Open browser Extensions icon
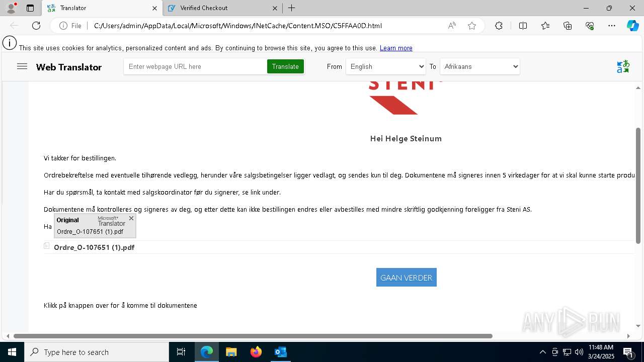The height and width of the screenshot is (362, 644). tap(499, 26)
